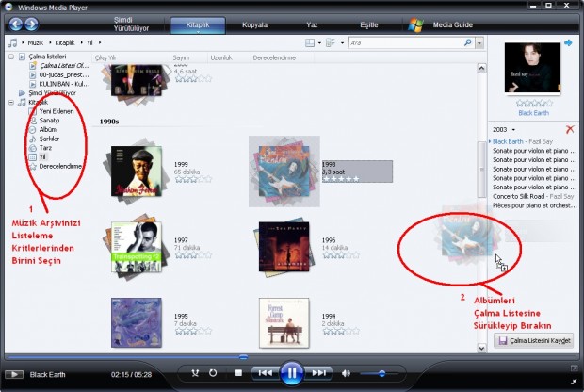The image size is (584, 392).
Task: Select Concerto Silk Road playlist item
Action: (x=534, y=196)
